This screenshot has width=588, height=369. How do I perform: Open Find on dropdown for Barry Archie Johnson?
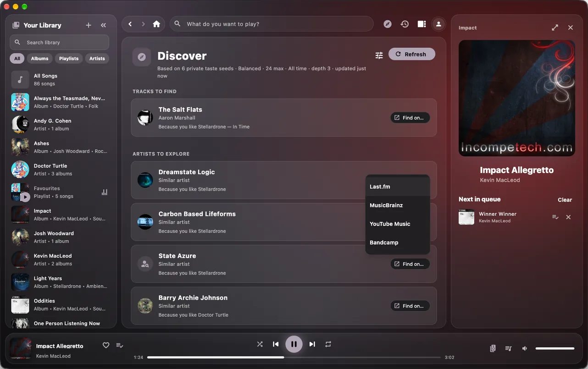coord(410,306)
